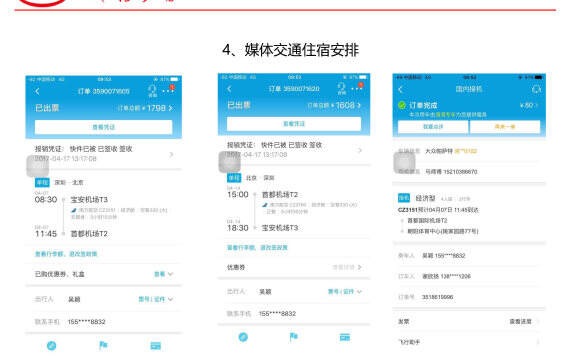Tap the card icon in the ¥1798 order's bottom bar
Image resolution: width=570 pixels, height=360 pixels.
click(156, 345)
